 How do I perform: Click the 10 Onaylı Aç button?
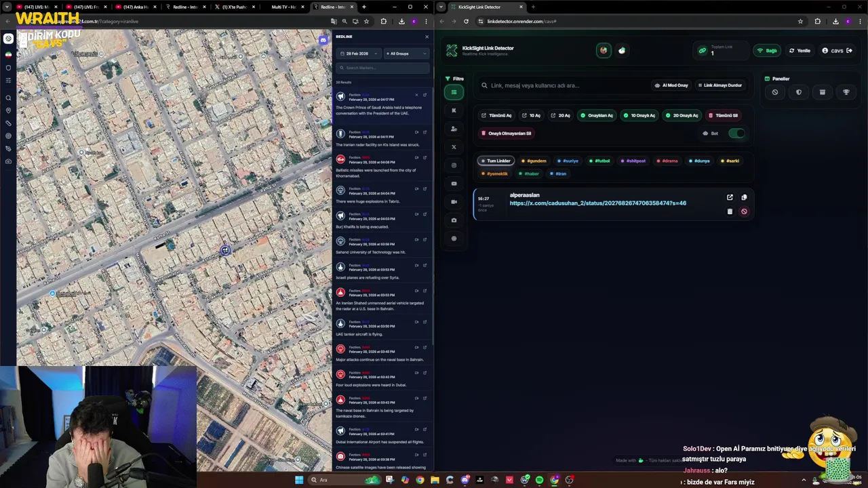639,115
